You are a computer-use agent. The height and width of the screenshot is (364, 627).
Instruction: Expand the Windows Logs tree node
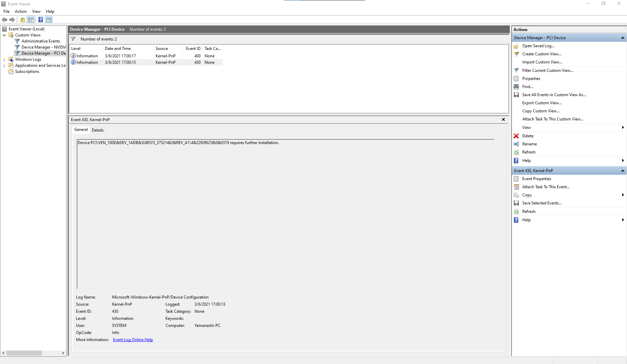(x=4, y=60)
